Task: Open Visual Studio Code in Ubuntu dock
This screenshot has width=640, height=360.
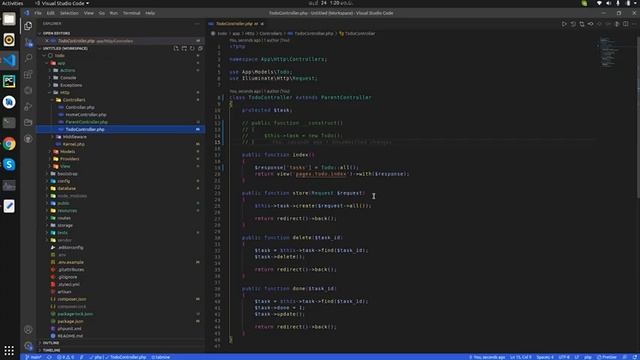Action: pos(9,60)
